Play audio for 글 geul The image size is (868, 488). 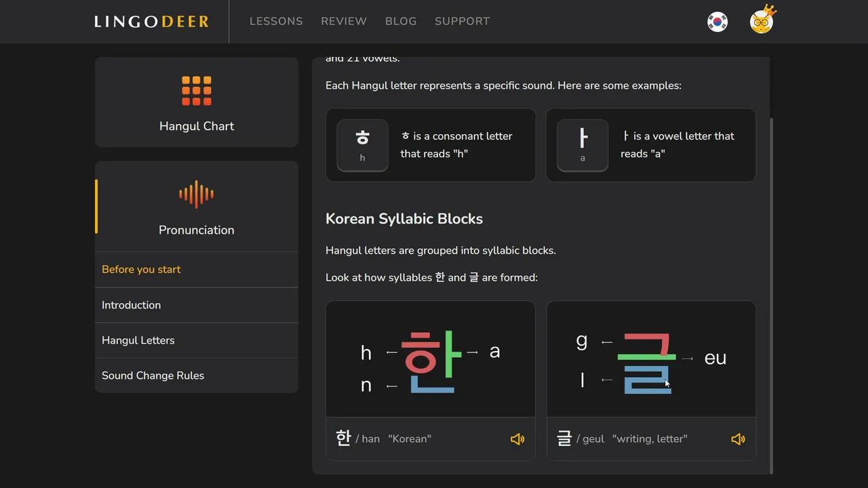738,439
